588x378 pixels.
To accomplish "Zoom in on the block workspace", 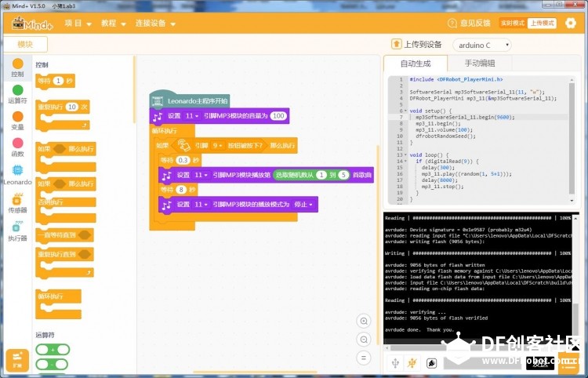I will (x=363, y=322).
